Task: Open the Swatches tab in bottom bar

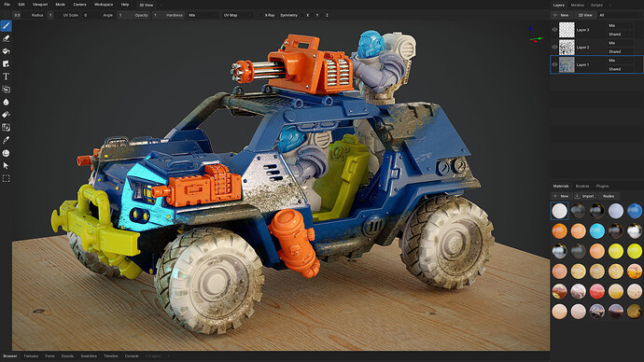Action: [89, 356]
